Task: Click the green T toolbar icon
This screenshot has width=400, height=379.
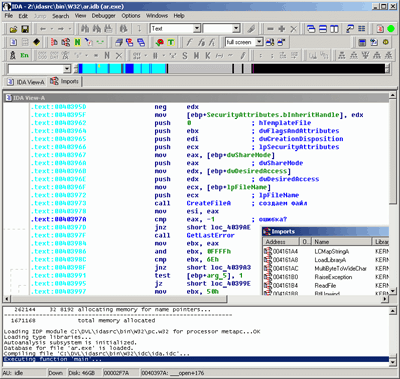Action: pos(171,42)
